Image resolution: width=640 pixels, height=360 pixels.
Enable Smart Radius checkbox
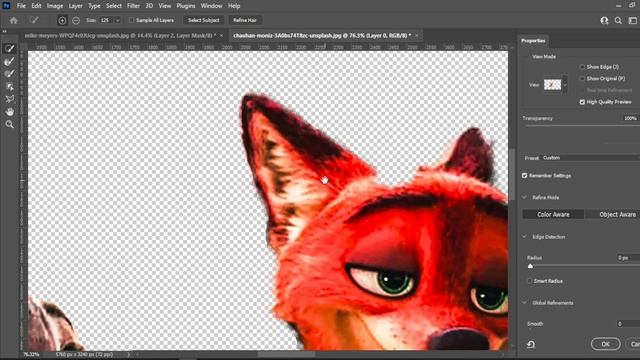pyautogui.click(x=529, y=281)
